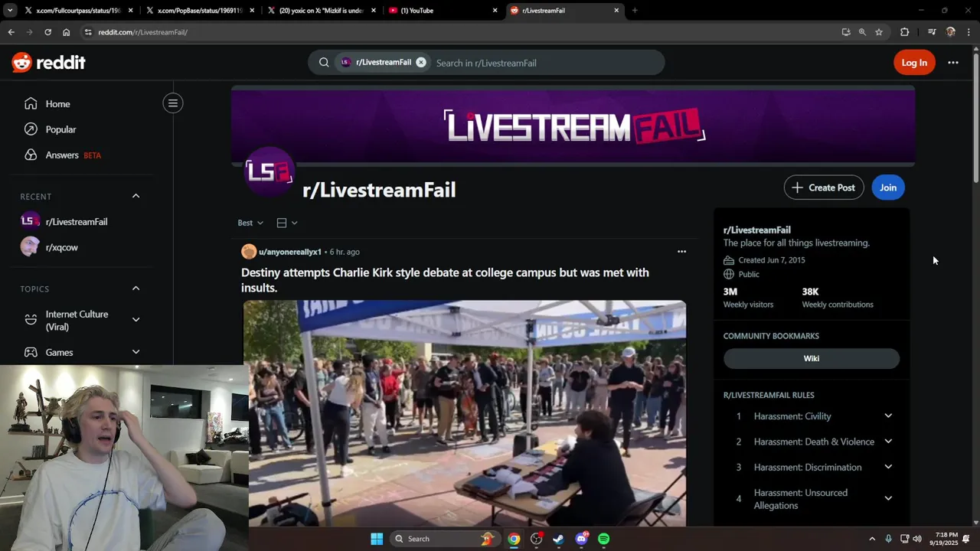Open Chrome from the taskbar
980x551 pixels.
click(514, 539)
